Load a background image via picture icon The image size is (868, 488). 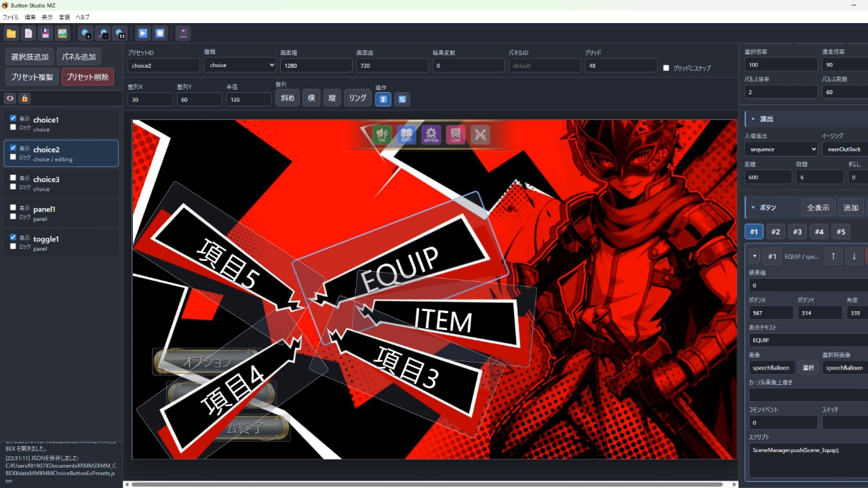click(x=62, y=33)
